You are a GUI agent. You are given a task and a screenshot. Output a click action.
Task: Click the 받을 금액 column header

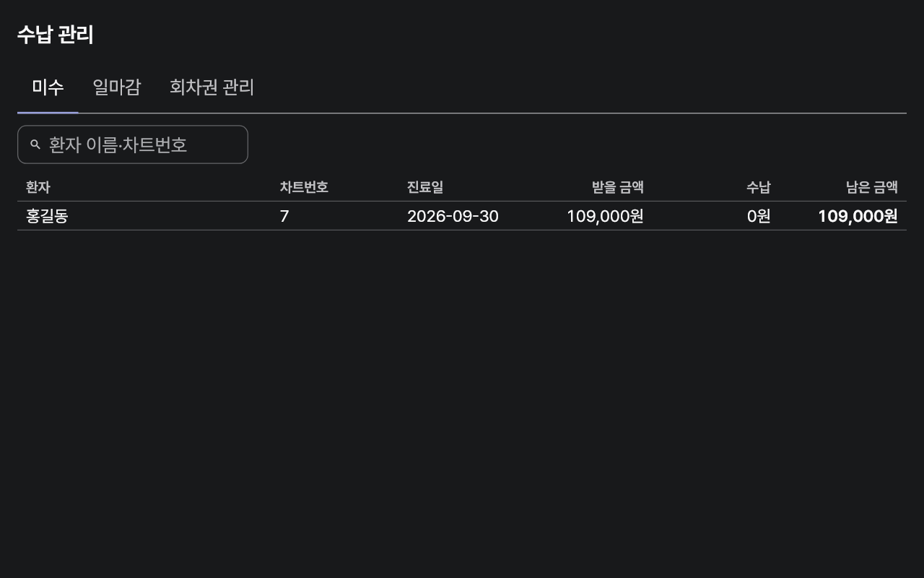pos(618,187)
